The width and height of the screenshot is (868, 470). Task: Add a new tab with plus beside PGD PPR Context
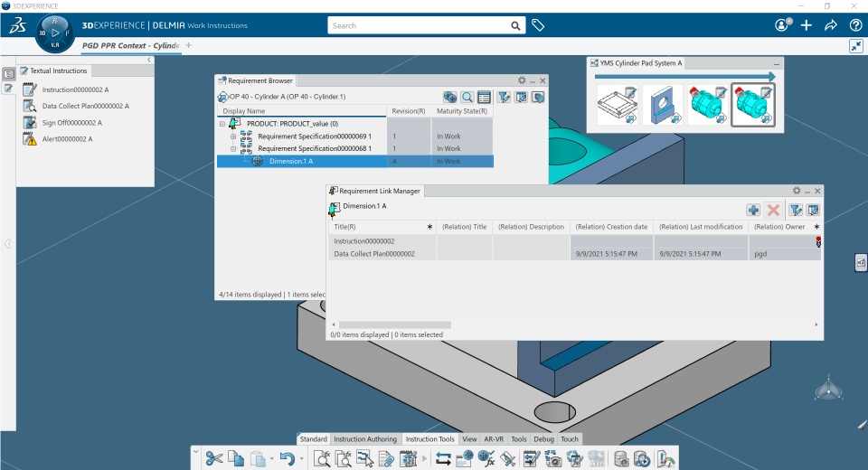tap(189, 45)
